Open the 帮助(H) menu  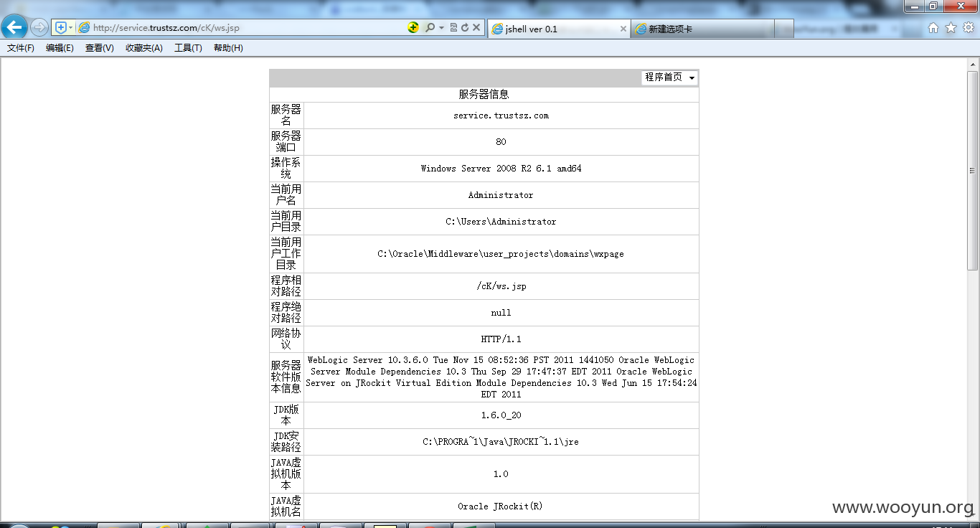click(x=228, y=48)
